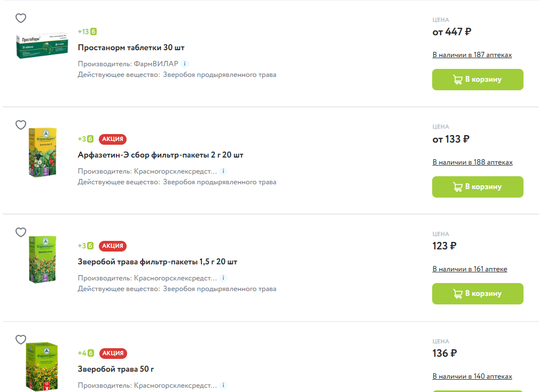View availability in 161 аптеке
The height and width of the screenshot is (392, 539).
[470, 269]
